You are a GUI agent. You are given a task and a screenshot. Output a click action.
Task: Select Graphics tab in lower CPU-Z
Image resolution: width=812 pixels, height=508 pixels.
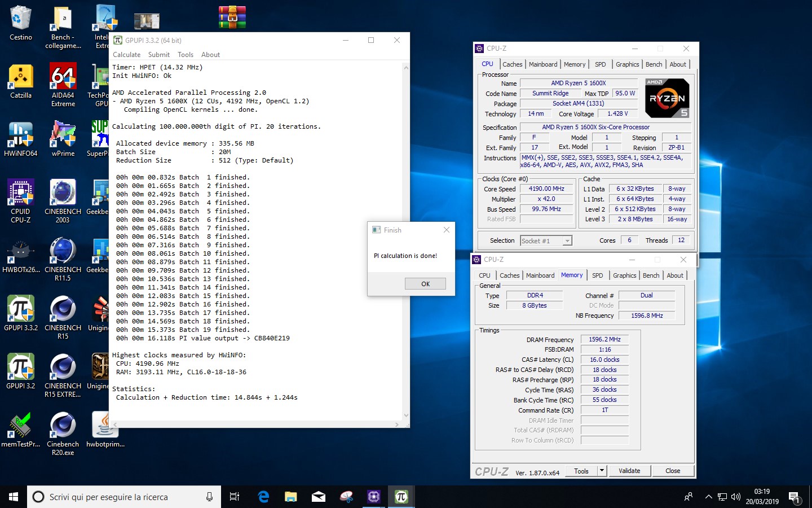625,275
